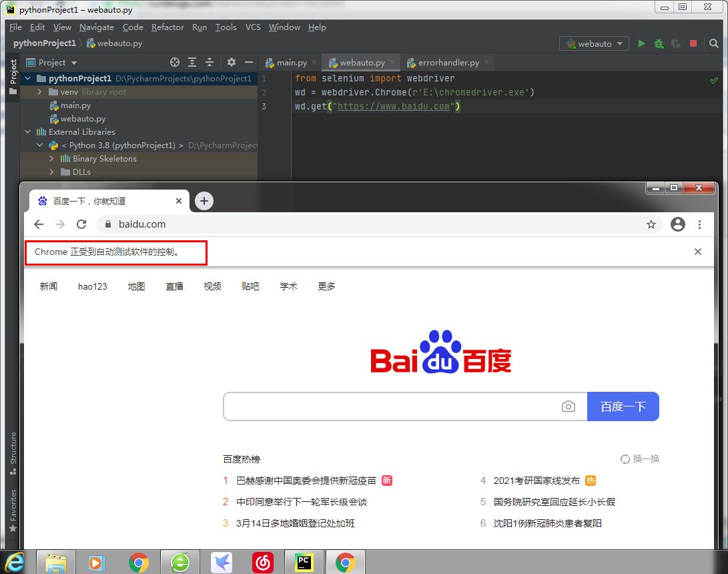Open Baidu image search camera icon
728x574 pixels.
click(569, 407)
